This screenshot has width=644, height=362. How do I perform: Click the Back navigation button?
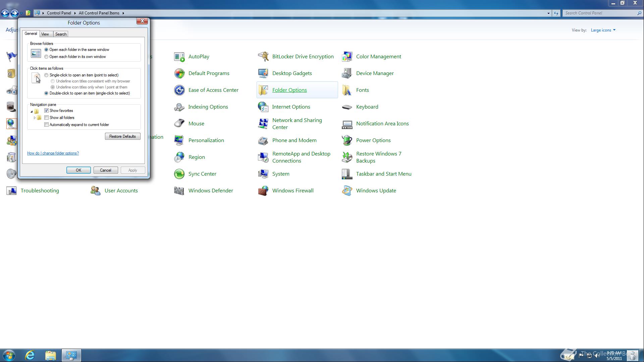click(x=5, y=13)
